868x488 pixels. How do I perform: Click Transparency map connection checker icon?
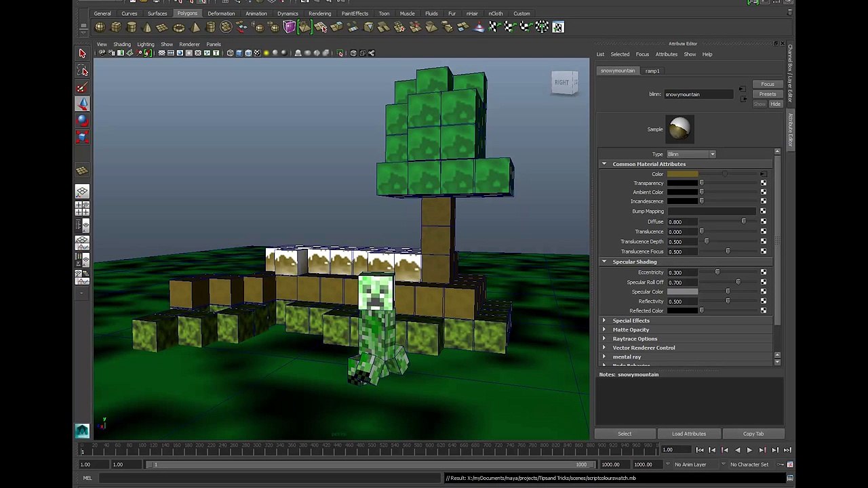tap(764, 183)
